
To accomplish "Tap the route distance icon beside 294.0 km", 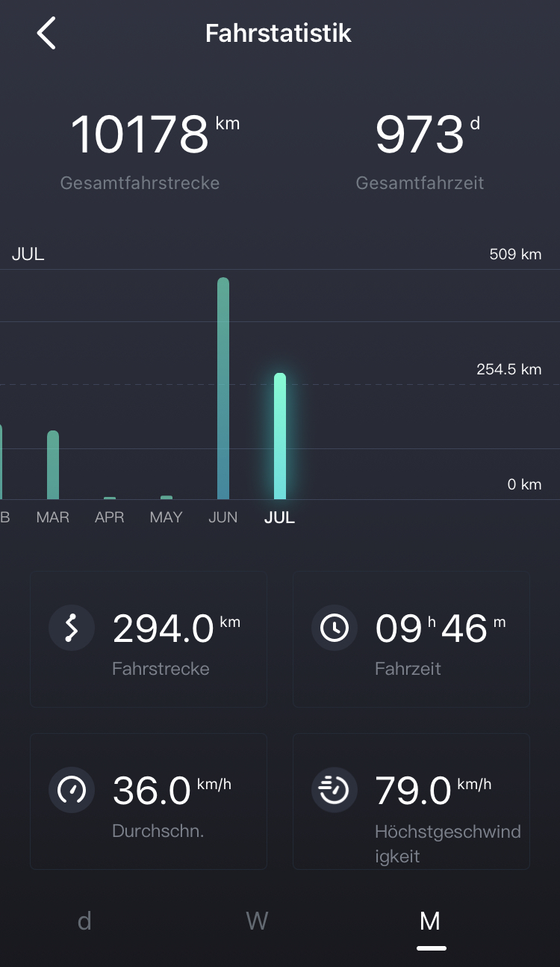I will coord(72,628).
